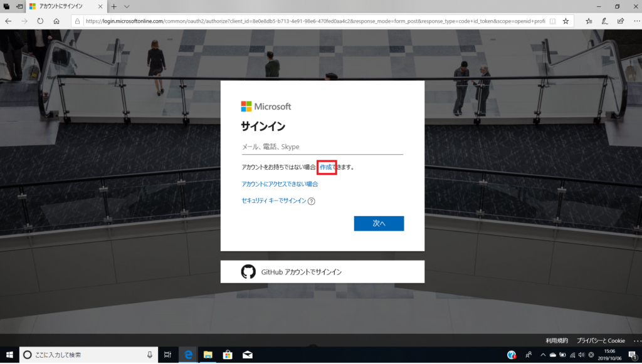
Task: Refresh the sign-in page
Action: coord(40,21)
